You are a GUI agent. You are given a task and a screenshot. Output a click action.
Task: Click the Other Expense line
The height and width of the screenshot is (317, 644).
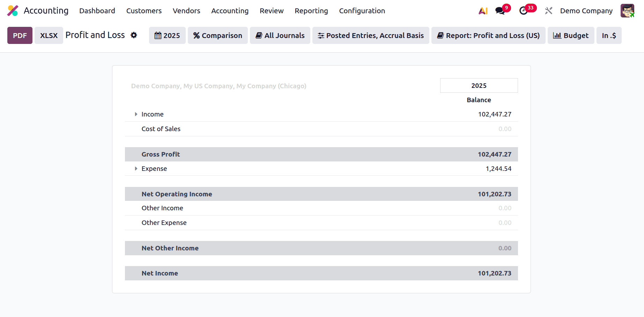click(164, 223)
